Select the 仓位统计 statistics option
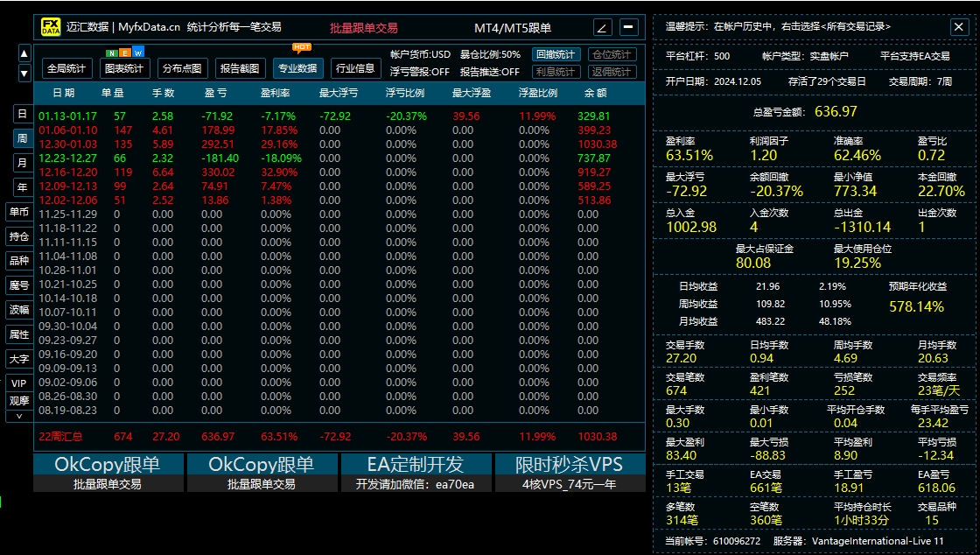Screen dimensions: 980x555 pos(612,54)
